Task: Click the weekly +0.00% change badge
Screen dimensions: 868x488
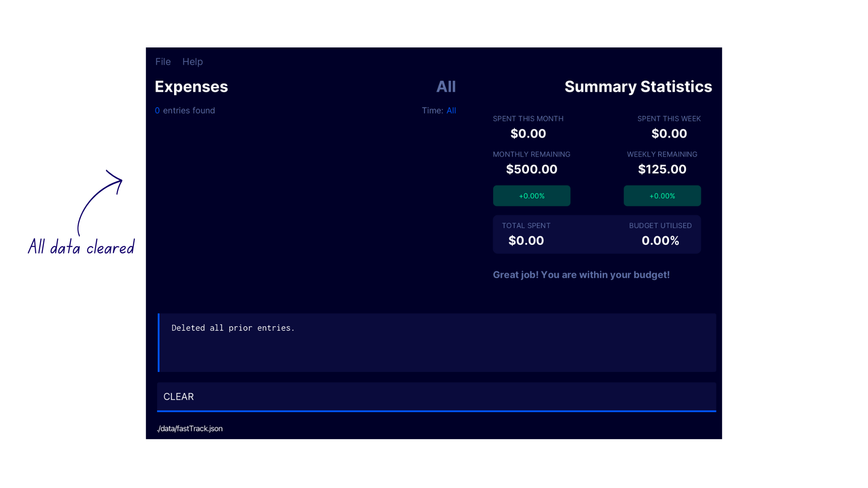Action: pos(662,196)
